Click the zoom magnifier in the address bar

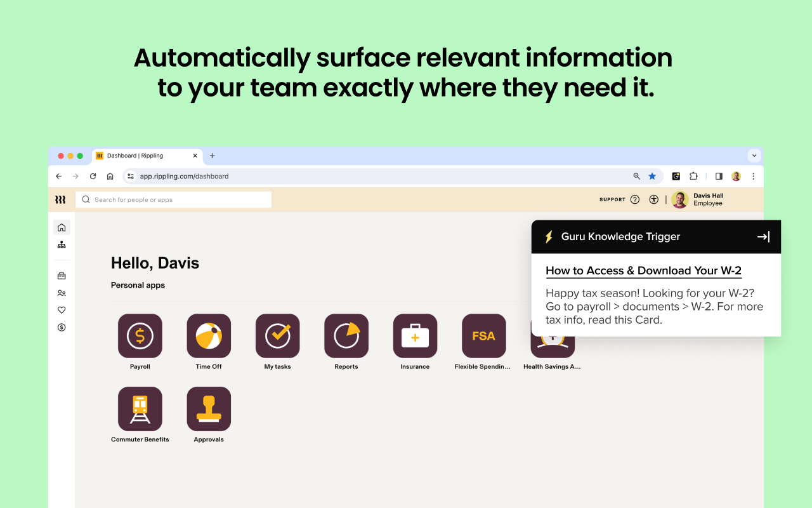coord(637,176)
